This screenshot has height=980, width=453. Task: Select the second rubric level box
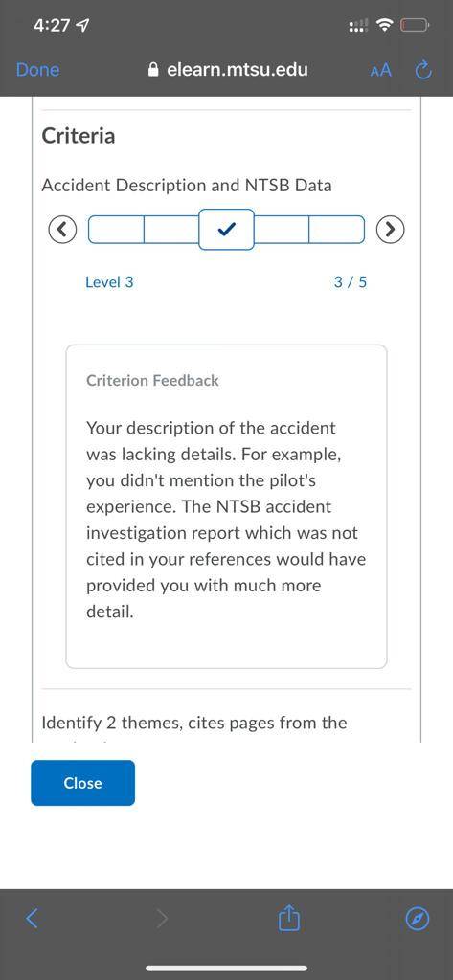[x=171, y=230]
